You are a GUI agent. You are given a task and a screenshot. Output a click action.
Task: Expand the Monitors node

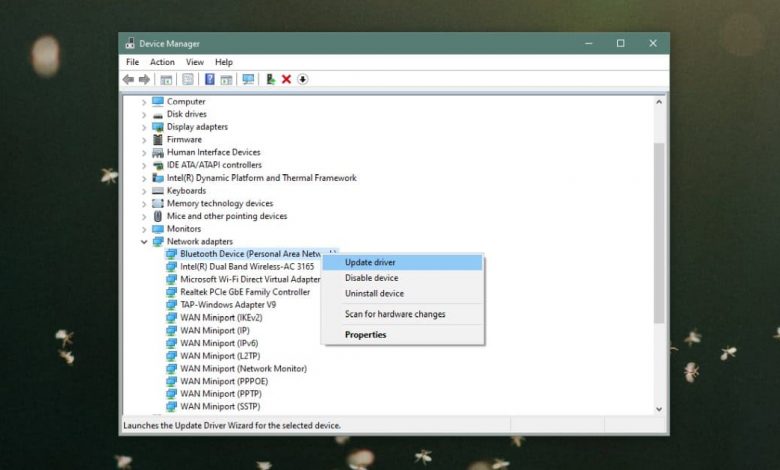[144, 229]
